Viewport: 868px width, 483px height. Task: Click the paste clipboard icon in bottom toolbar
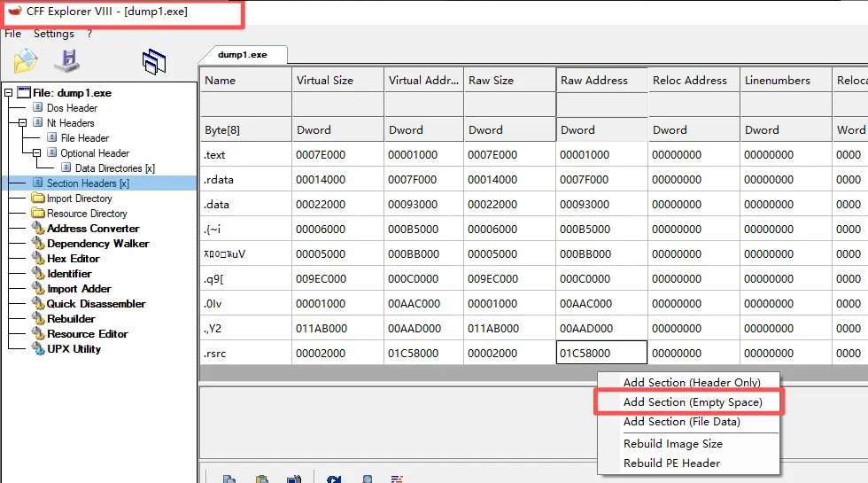tap(262, 479)
